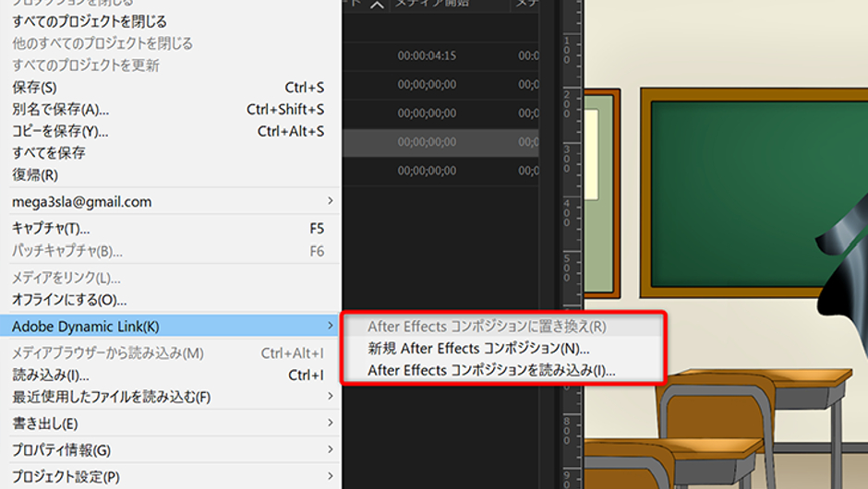Select greyed After Effects コンポジションに置き換え(R)
The image size is (868, 489).
point(503,327)
